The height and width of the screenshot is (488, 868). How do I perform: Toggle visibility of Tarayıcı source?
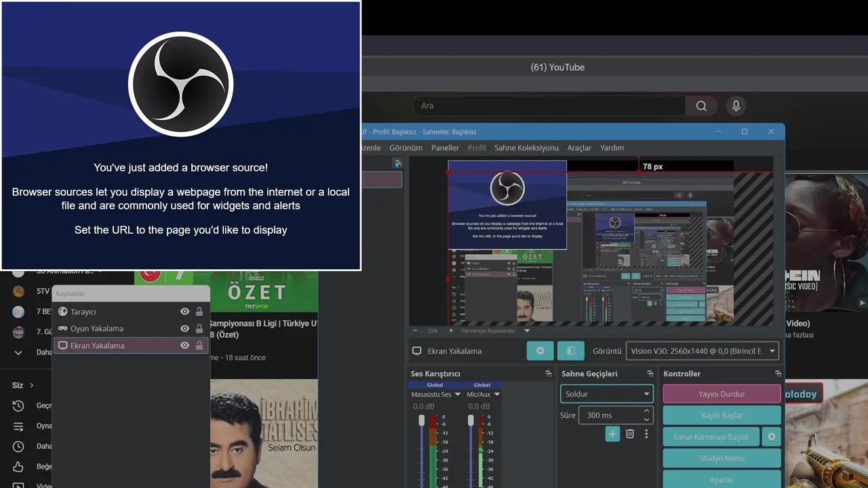pyautogui.click(x=184, y=312)
